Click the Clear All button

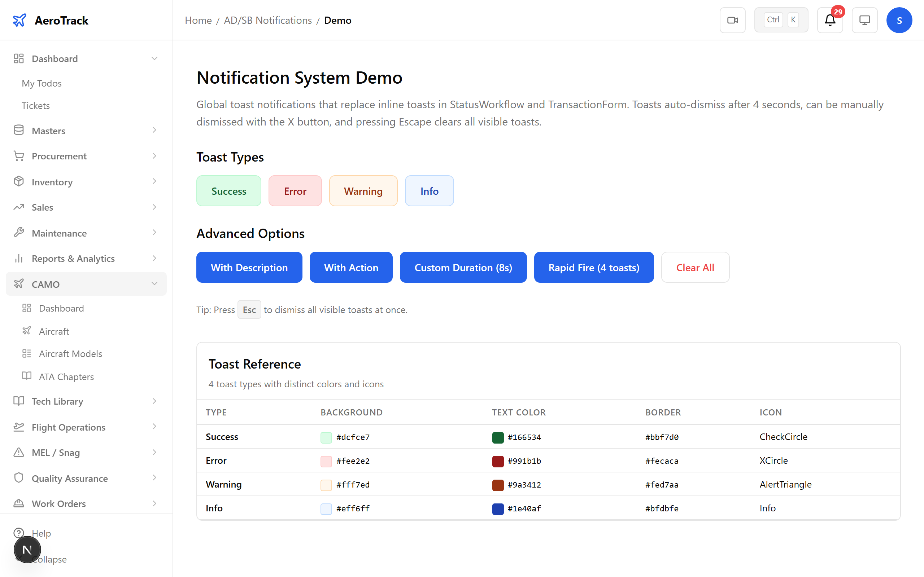coord(695,267)
